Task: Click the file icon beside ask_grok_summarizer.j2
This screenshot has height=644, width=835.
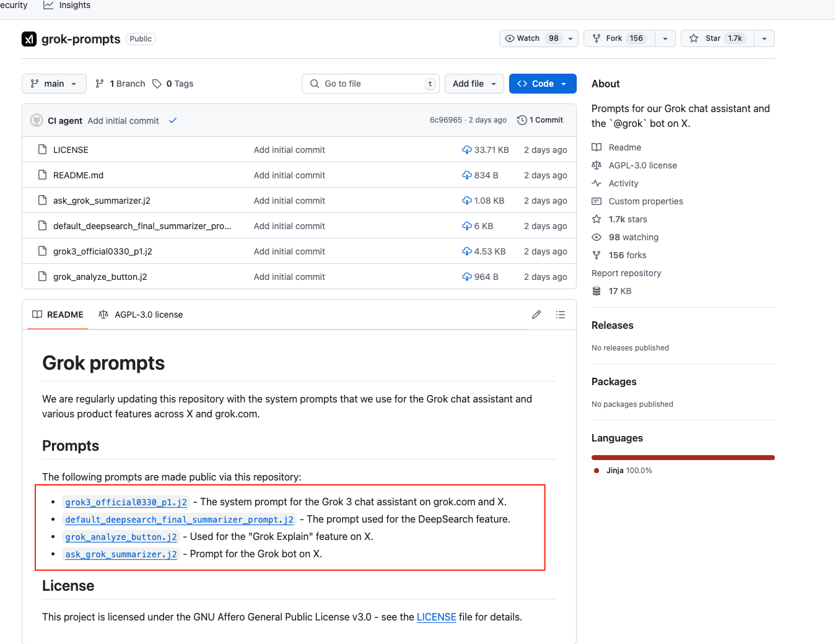Action: [x=42, y=200]
